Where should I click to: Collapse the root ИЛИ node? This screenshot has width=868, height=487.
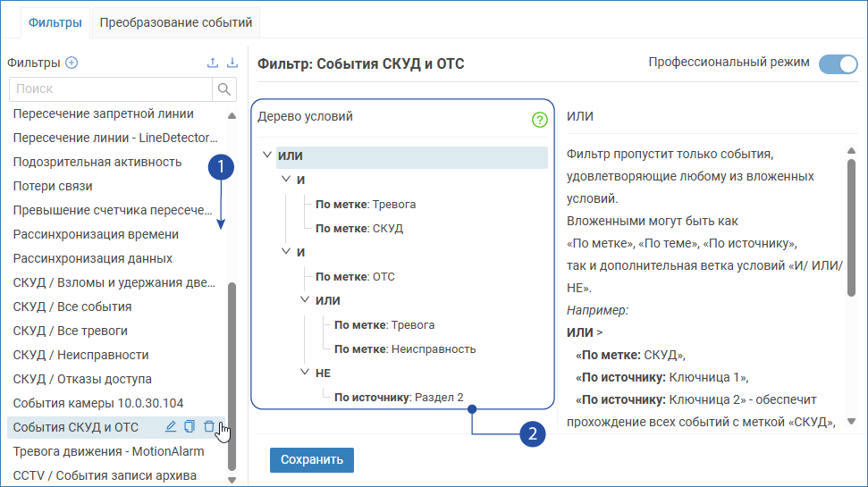pyautogui.click(x=266, y=155)
